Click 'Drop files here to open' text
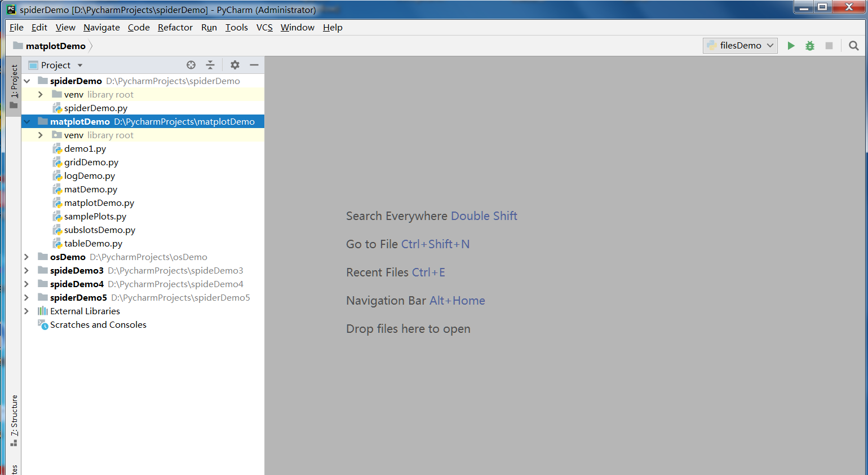This screenshot has width=868, height=475. coord(408,329)
